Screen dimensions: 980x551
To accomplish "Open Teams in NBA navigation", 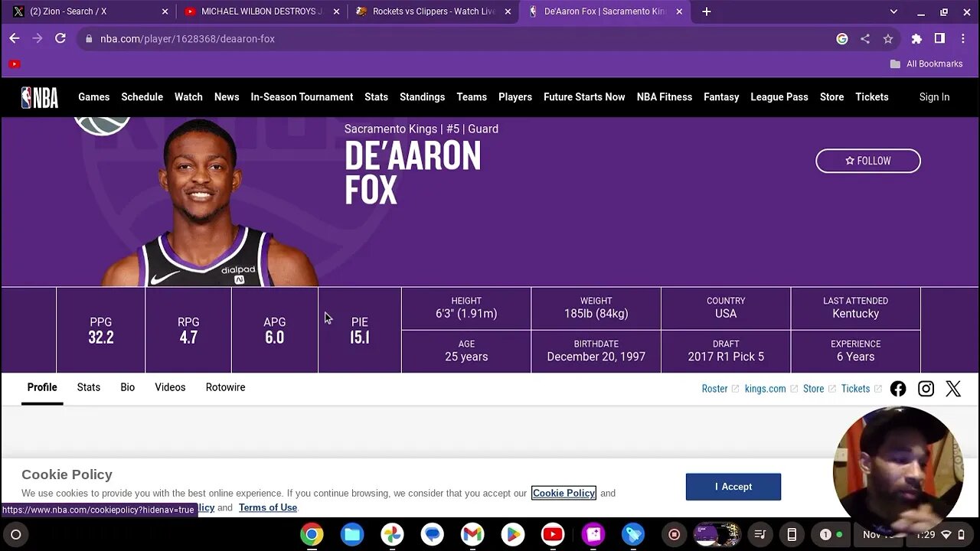I will (x=472, y=97).
